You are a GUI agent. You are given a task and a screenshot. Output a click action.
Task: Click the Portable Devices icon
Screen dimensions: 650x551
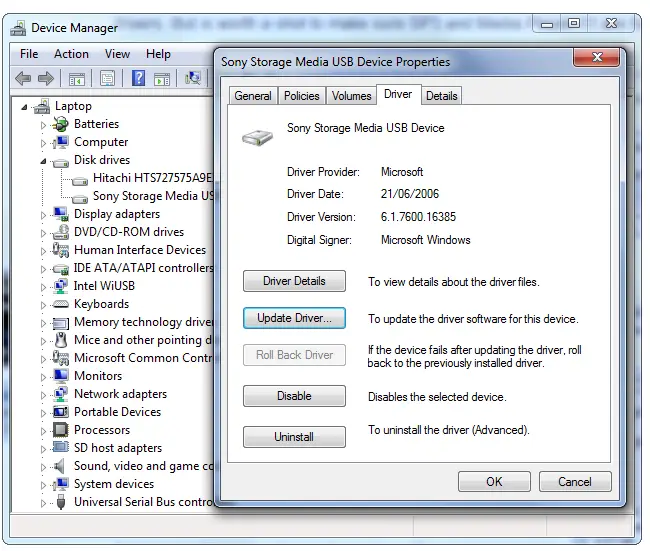[x=61, y=412]
